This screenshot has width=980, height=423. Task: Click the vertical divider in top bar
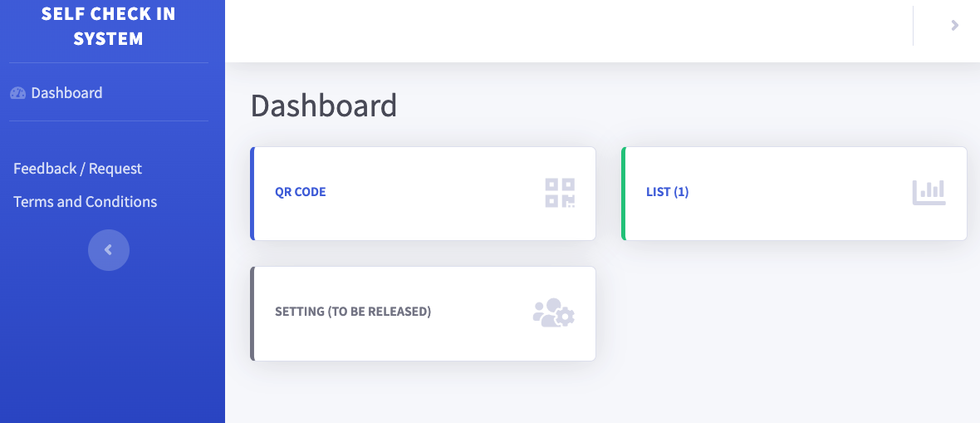913,26
